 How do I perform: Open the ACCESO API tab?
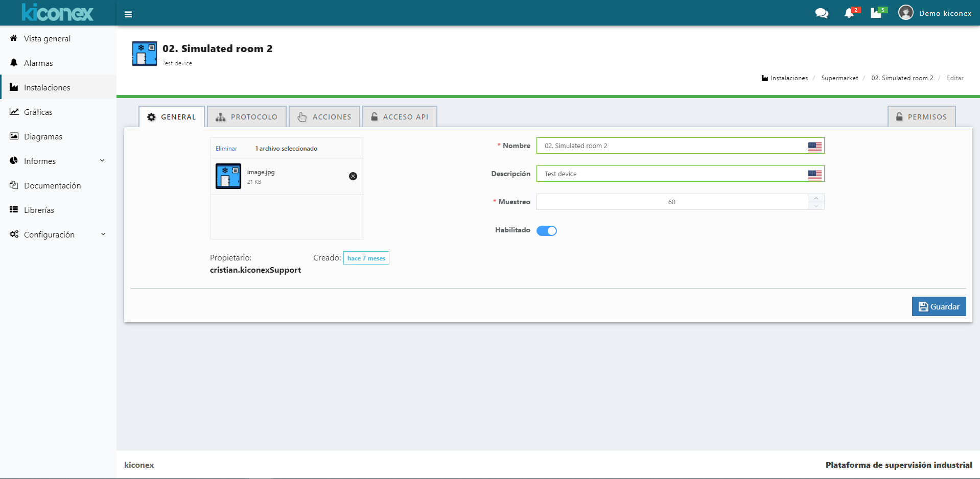click(400, 117)
